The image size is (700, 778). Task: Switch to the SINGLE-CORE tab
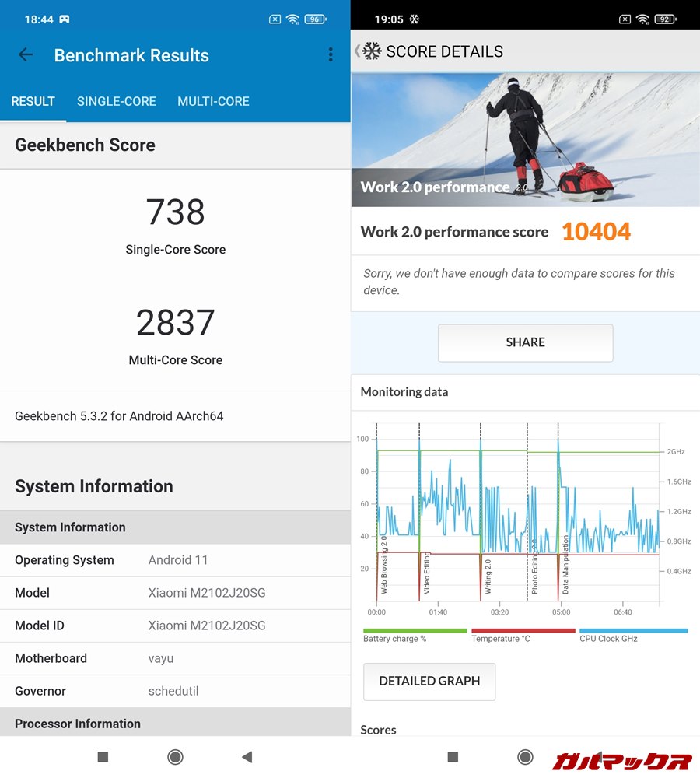(116, 101)
